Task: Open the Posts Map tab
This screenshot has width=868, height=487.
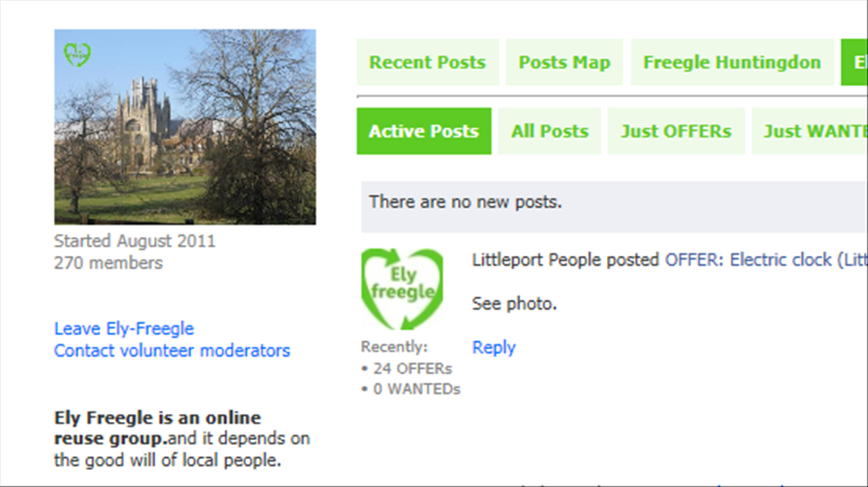Action: (564, 62)
